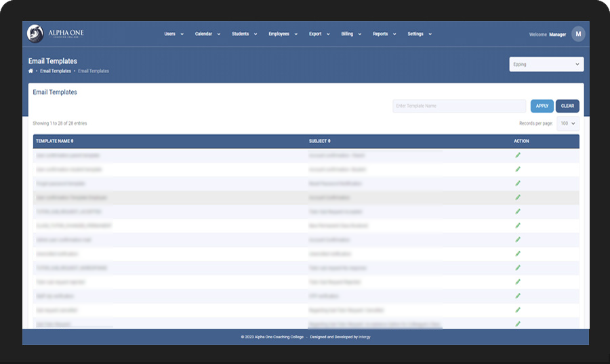This screenshot has height=364, width=610.
Task: Sort by the Subject column
Action: [x=319, y=141]
